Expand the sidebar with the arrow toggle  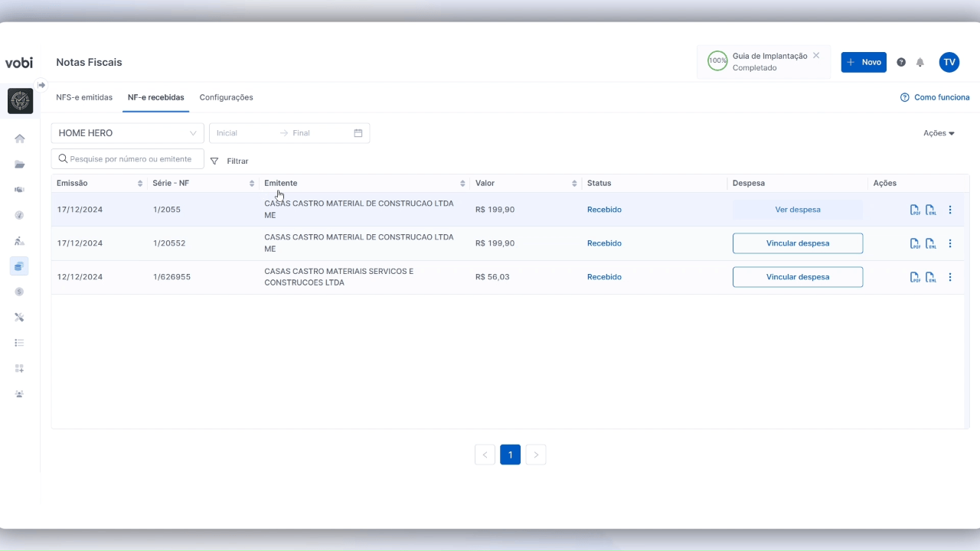(41, 85)
